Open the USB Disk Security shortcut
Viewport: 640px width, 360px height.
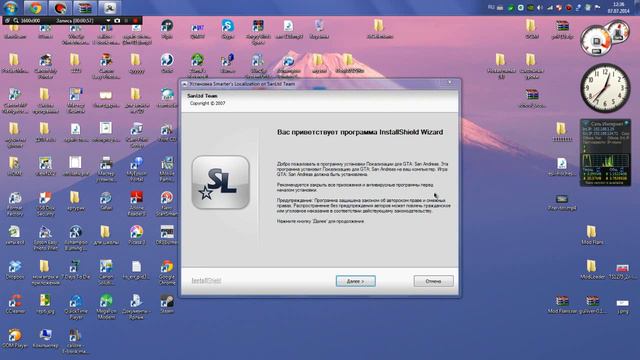tap(45, 204)
